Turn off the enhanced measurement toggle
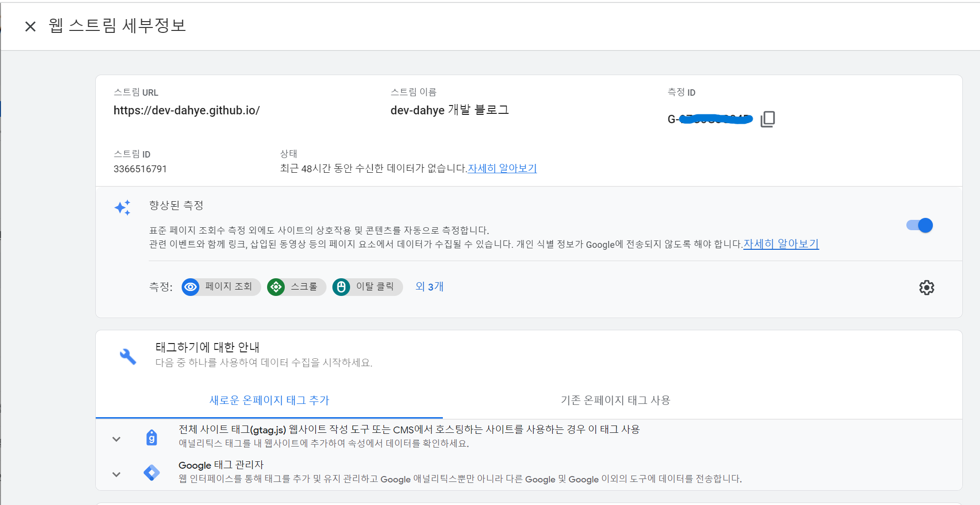 [x=920, y=225]
